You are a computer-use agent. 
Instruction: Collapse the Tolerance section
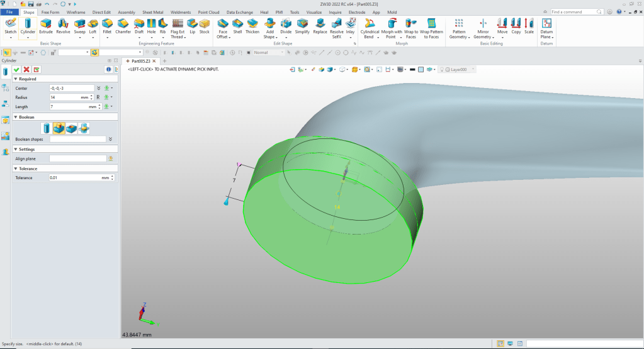[x=15, y=169]
